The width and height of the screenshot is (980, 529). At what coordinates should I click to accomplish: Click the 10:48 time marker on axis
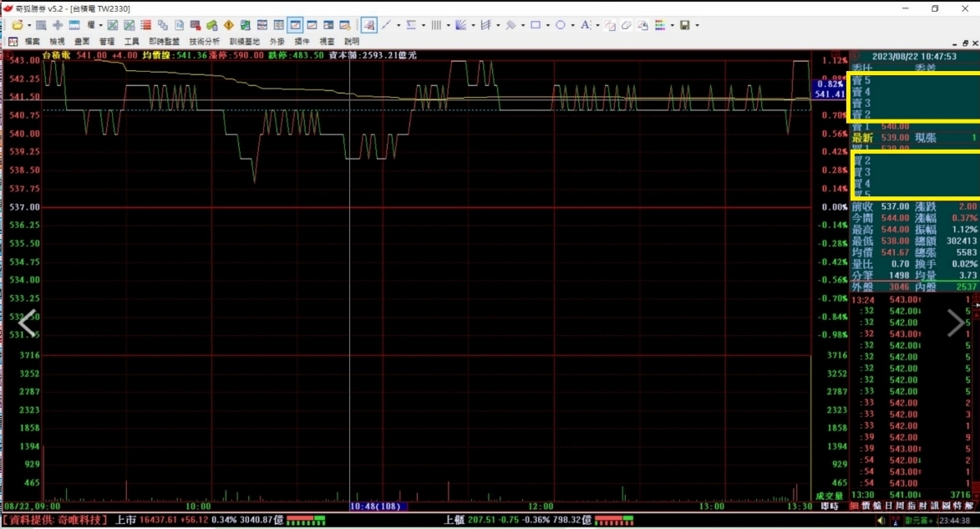[374, 506]
